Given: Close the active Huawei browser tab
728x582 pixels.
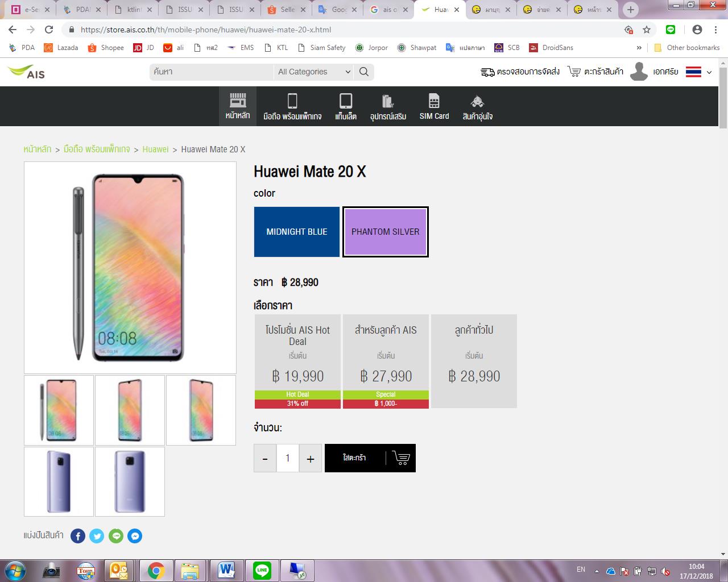Looking at the screenshot, I should 456,10.
